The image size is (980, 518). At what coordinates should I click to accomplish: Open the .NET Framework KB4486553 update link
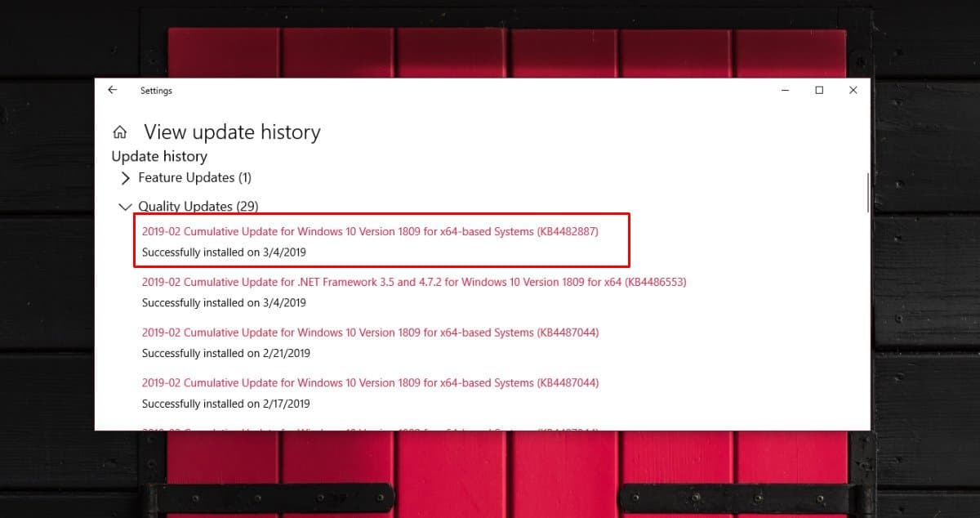click(414, 282)
